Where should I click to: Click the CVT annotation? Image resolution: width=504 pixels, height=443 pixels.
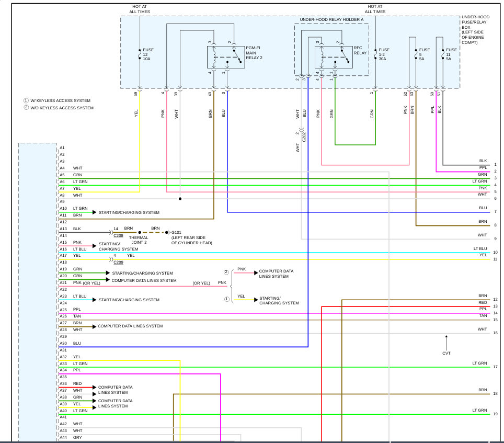pyautogui.click(x=446, y=353)
